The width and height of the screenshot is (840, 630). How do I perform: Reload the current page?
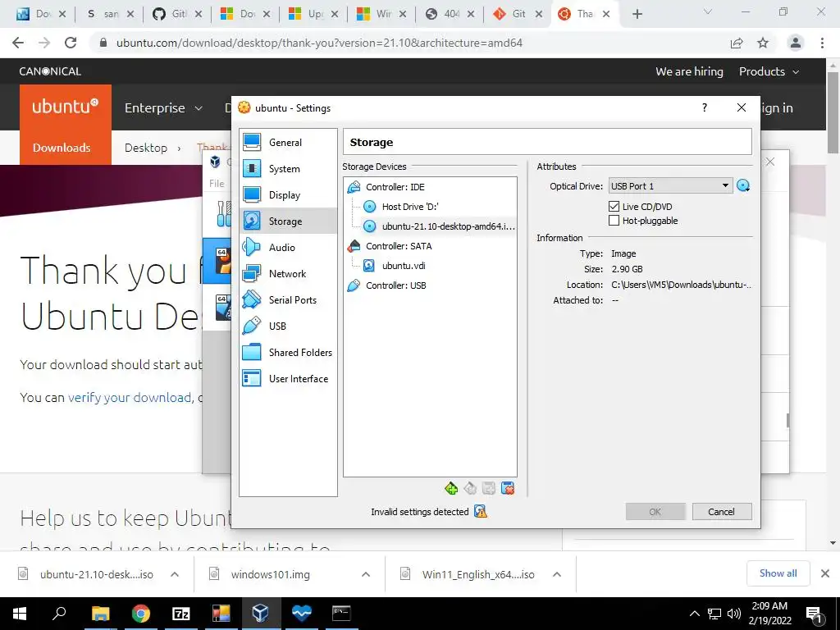(x=71, y=43)
